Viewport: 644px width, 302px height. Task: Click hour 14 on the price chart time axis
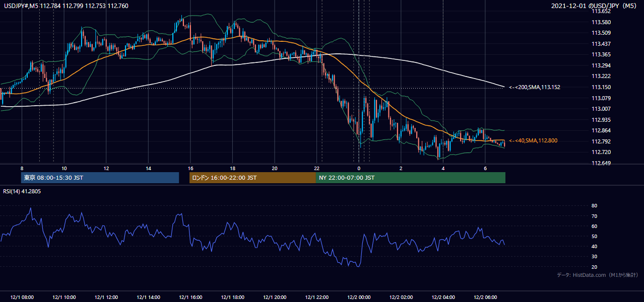148,168
